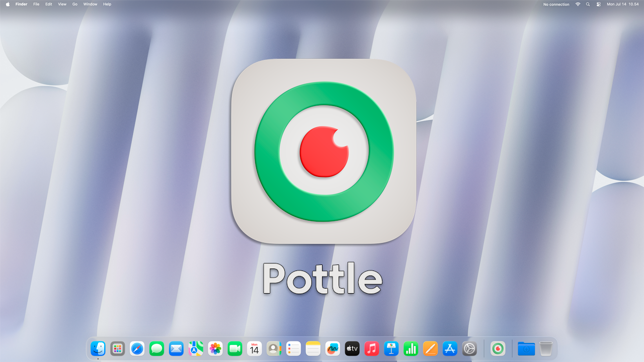Screen dimensions: 644x362
Task: Open the Apple TV app
Action: [x=352, y=348]
